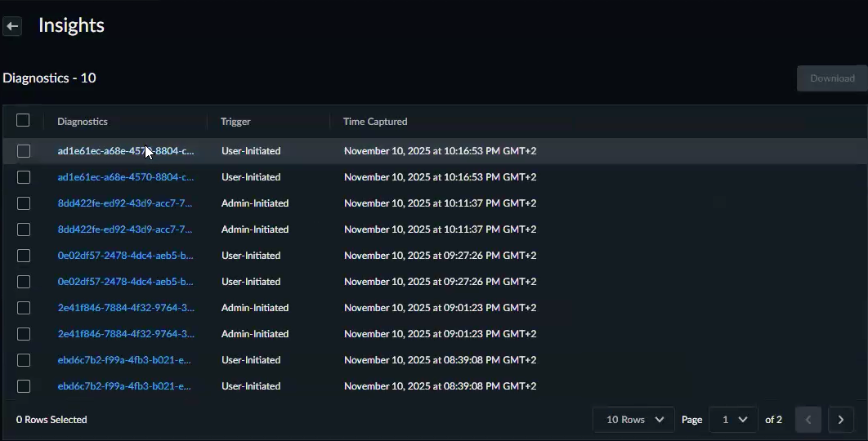Viewport: 868px width, 441px height.
Task: Go to the next page arrow
Action: tap(841, 420)
